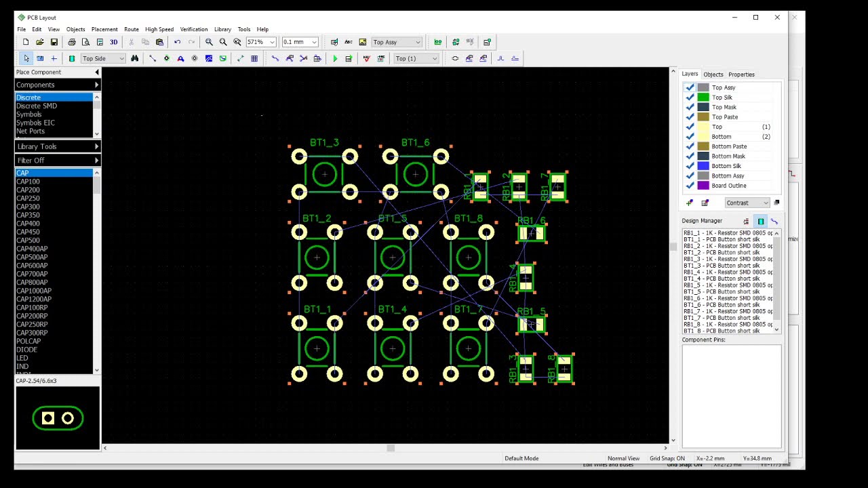Toggle visibility checkbox of Bottom Assy layer
The image size is (868, 488).
coord(690,176)
